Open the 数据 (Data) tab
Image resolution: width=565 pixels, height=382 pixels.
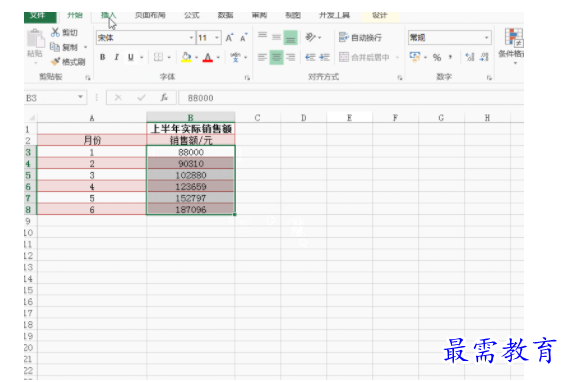(225, 15)
